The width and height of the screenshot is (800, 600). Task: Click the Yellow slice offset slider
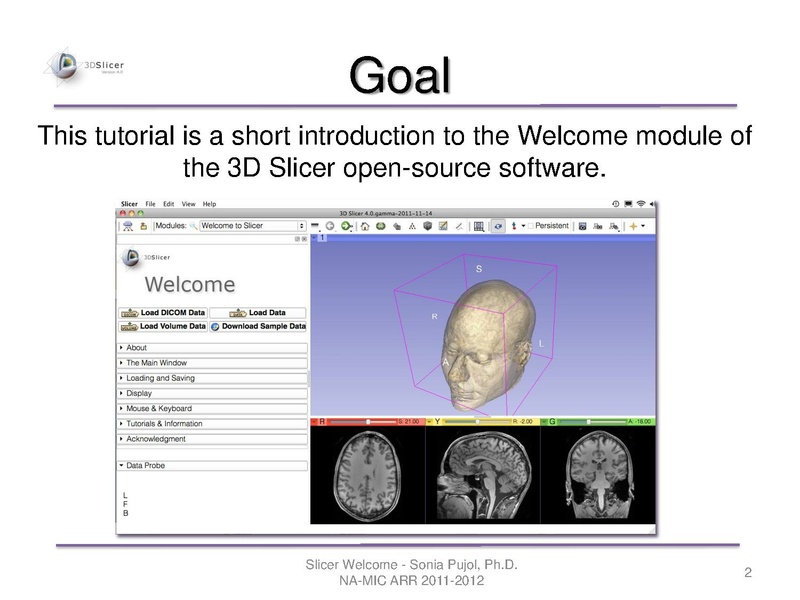coord(477,421)
